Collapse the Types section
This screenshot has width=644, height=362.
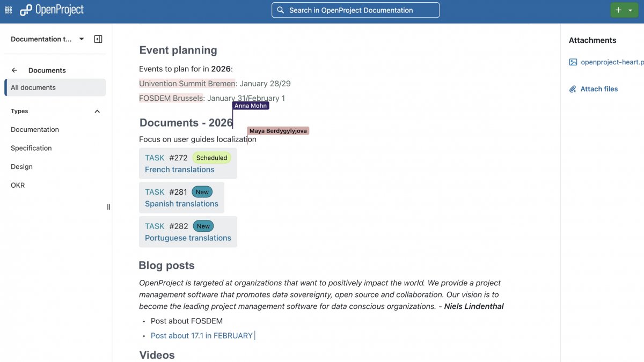tap(97, 112)
